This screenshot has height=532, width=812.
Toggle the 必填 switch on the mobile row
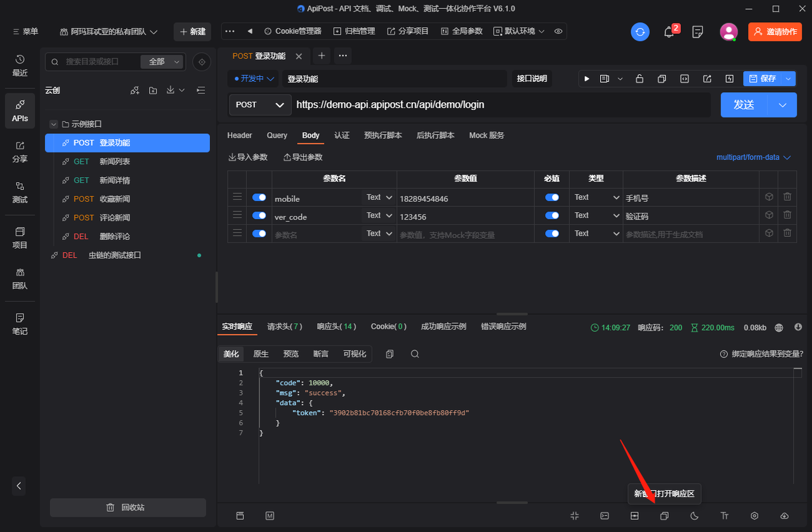(552, 197)
